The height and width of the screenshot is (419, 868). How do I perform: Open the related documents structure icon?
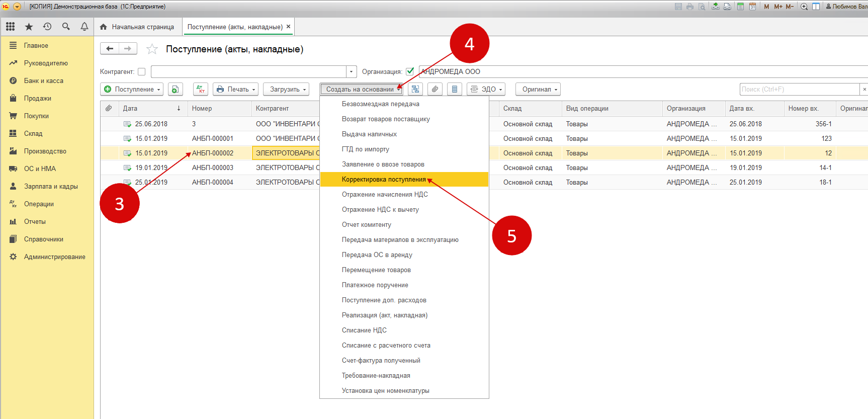click(415, 89)
